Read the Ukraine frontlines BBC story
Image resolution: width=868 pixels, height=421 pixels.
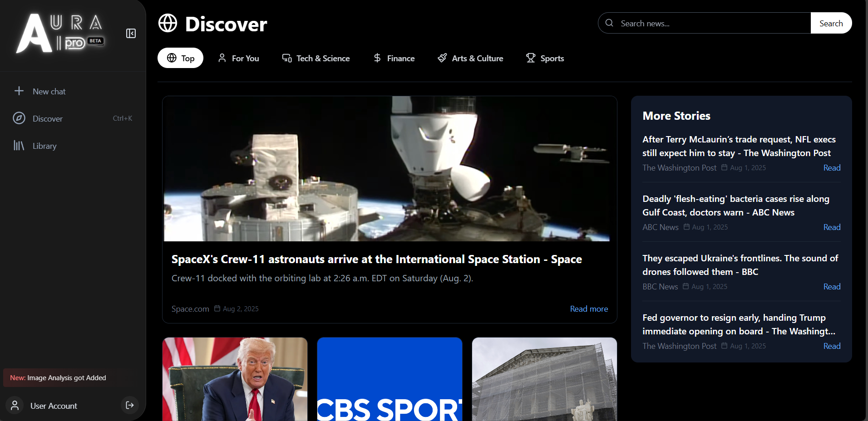point(832,286)
